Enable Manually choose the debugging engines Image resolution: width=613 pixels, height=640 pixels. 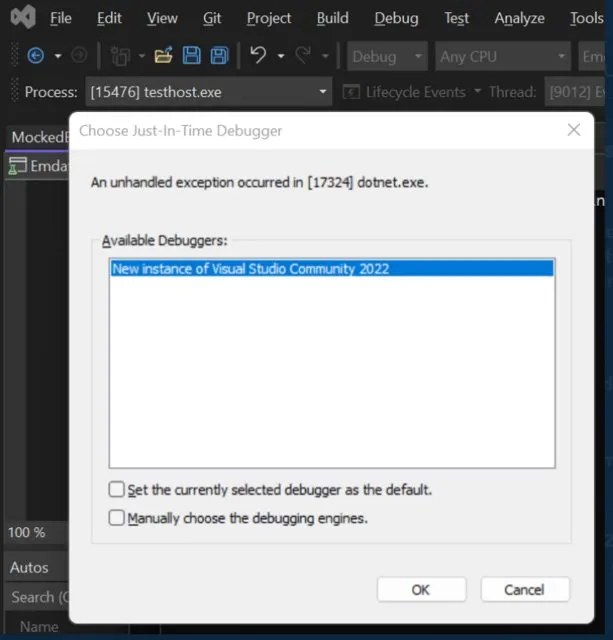[x=116, y=518]
